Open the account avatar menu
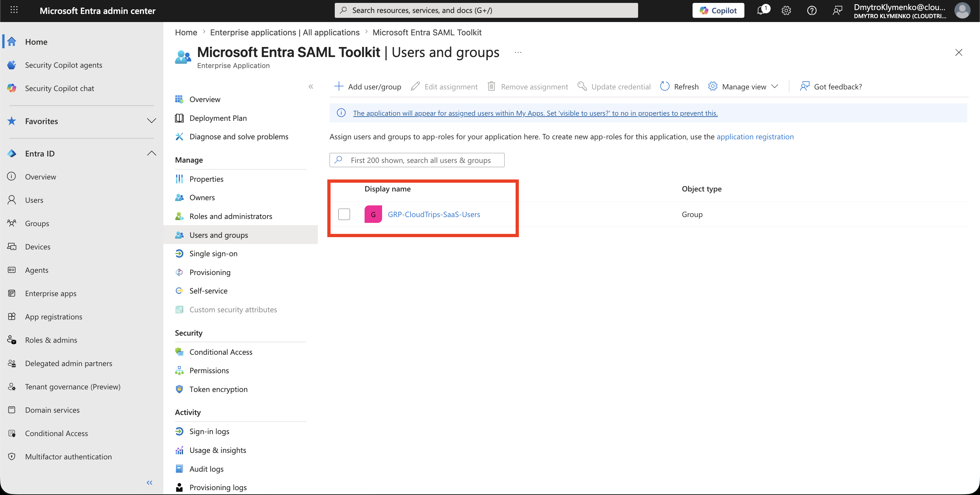980x495 pixels. point(962,11)
